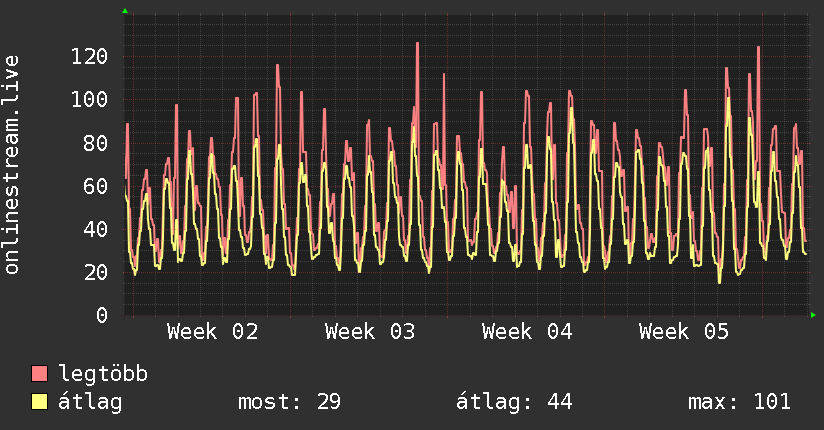
Task: Click the Week 05 axis label
Action: (684, 332)
